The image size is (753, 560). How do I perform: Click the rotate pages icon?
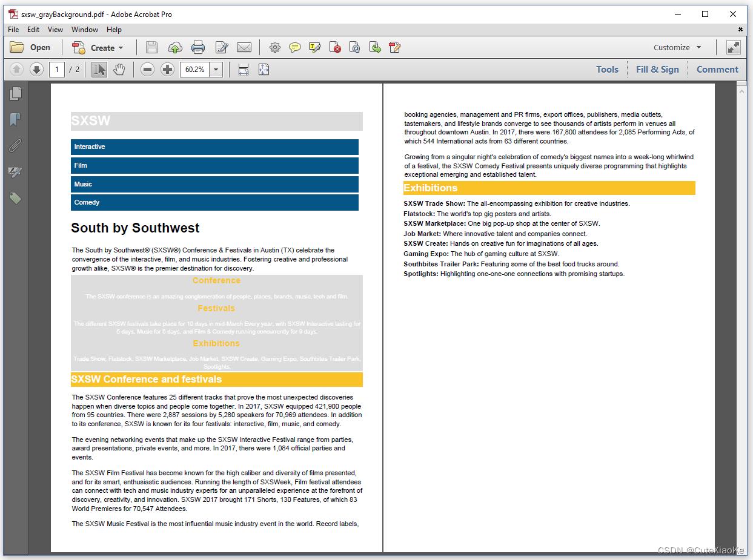355,47
